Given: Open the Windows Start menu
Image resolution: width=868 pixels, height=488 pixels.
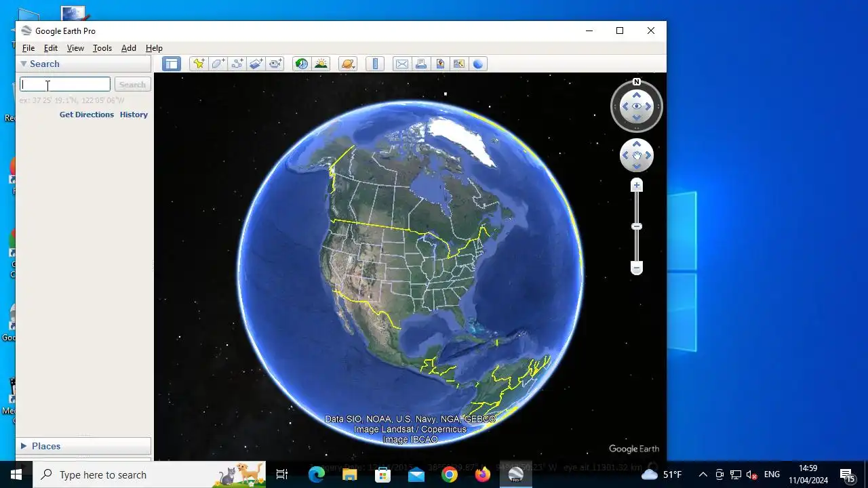Looking at the screenshot, I should point(16,474).
